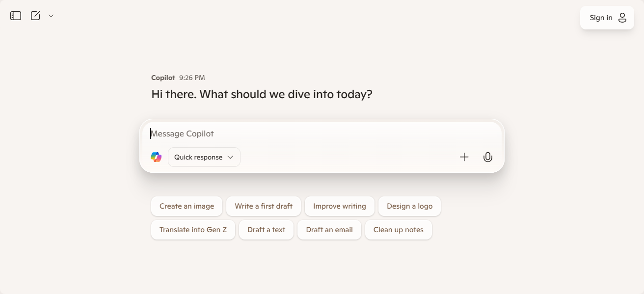Focus the Message Copilot input field
Image resolution: width=644 pixels, height=294 pixels.
(x=322, y=134)
